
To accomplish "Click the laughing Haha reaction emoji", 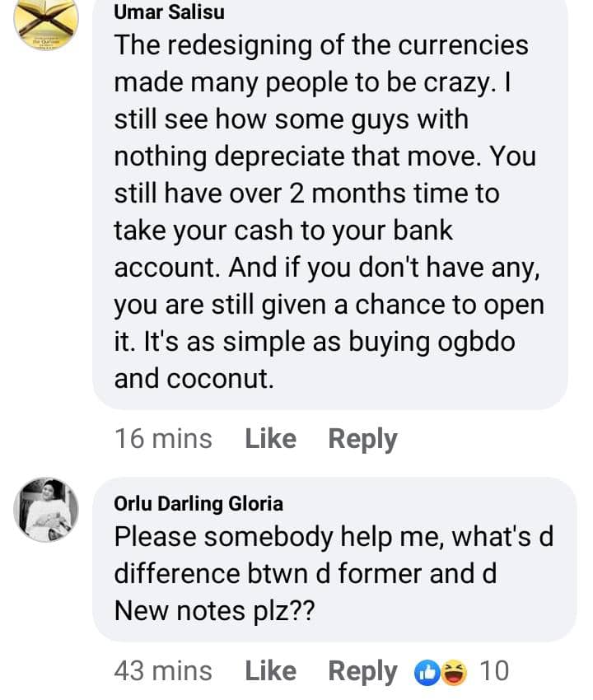I will [x=451, y=672].
